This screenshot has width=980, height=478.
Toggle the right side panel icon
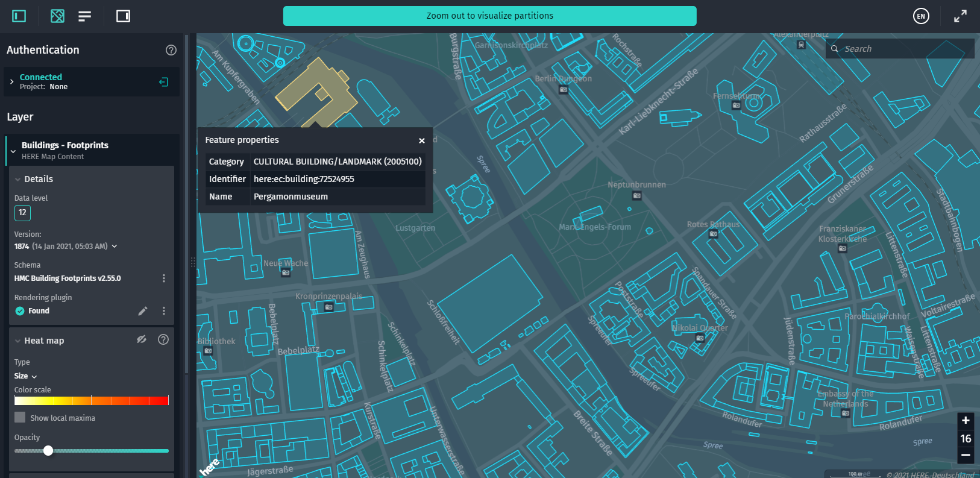pos(123,16)
